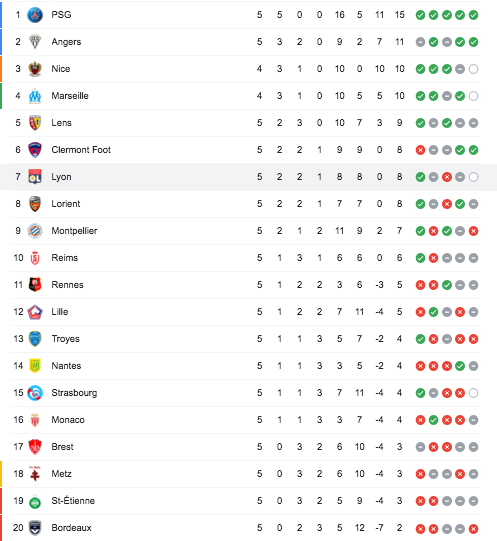This screenshot has height=541, width=497.
Task: Click the St-Étienne green badge
Action: click(x=35, y=501)
